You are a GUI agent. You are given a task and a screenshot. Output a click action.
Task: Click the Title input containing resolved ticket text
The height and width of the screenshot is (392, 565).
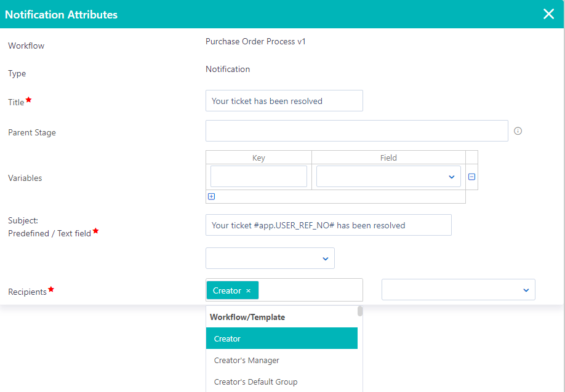point(284,100)
